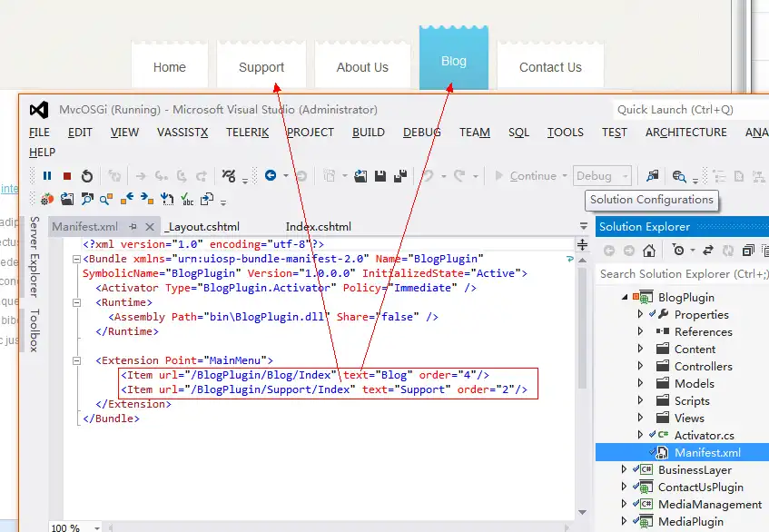Click the Quick Launch search box
This screenshot has width=769, height=532.
pyautogui.click(x=691, y=110)
